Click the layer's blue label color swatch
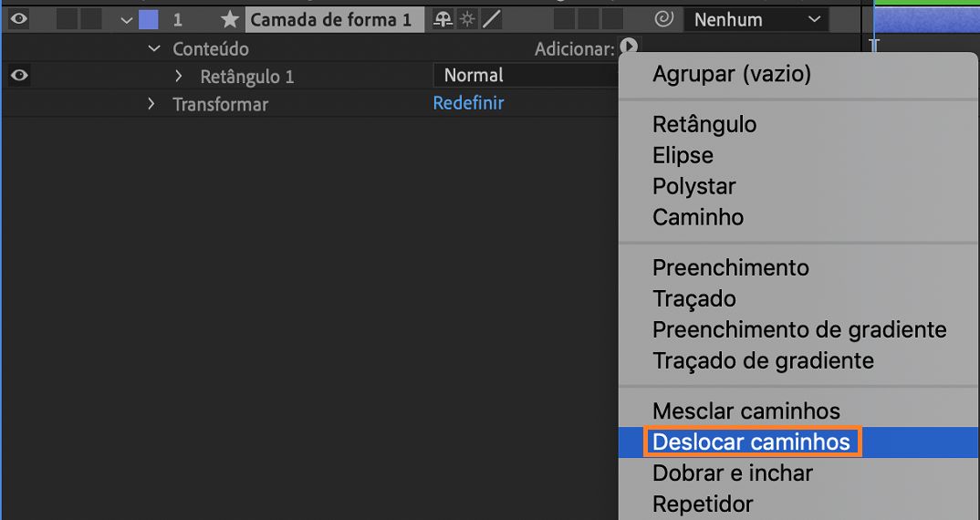 [x=148, y=19]
